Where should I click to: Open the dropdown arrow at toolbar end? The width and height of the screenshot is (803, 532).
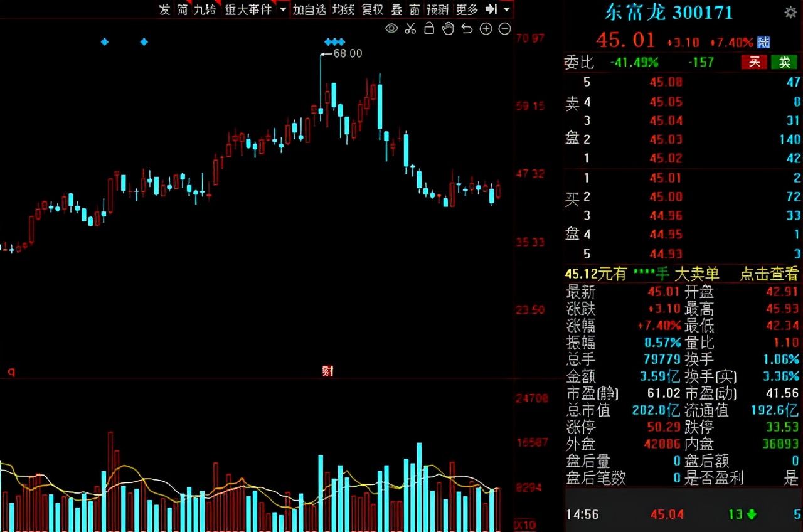click(x=506, y=9)
